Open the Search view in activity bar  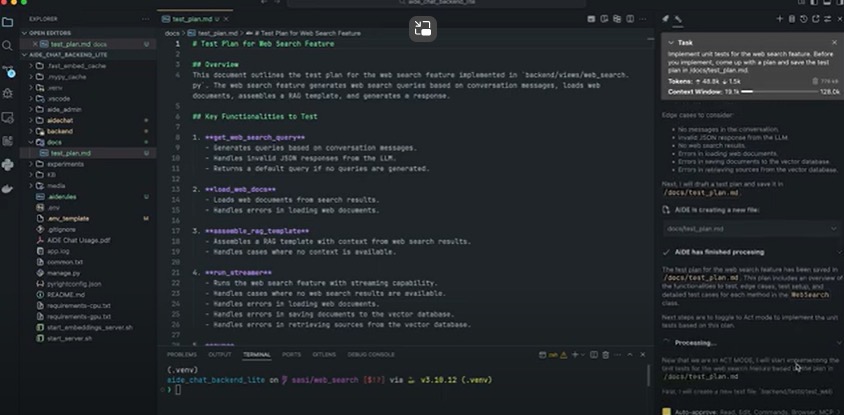(x=8, y=45)
